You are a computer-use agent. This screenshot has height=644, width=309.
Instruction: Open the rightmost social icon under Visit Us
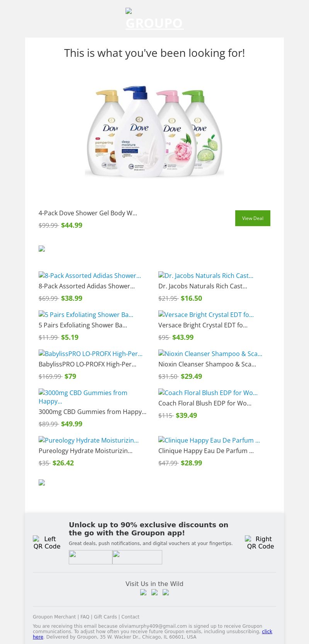(x=166, y=592)
